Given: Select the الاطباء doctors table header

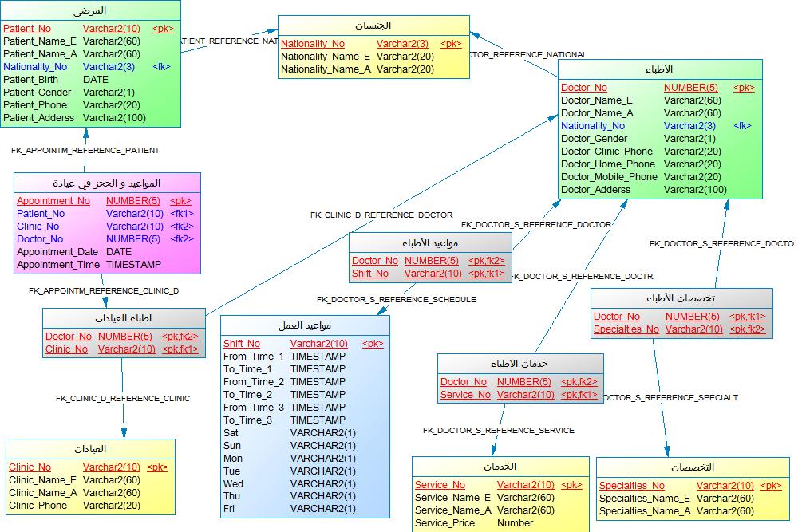Looking at the screenshot, I should 659,70.
